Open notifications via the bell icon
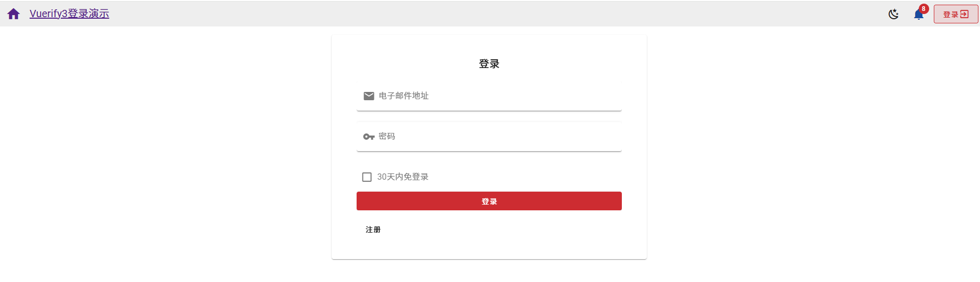 point(918,15)
